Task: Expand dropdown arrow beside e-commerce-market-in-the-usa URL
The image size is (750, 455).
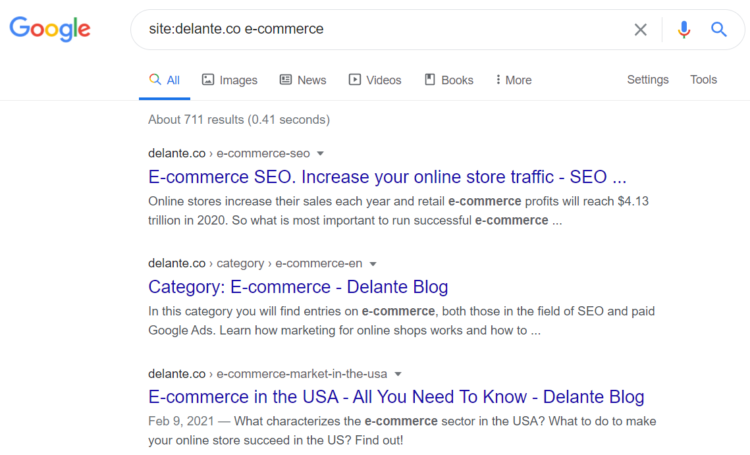Action: click(397, 373)
